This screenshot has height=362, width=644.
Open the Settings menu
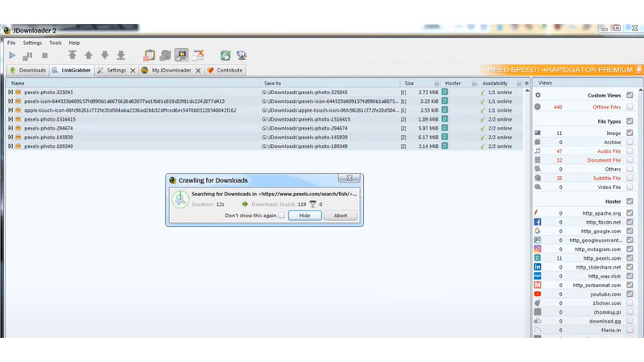tap(32, 43)
